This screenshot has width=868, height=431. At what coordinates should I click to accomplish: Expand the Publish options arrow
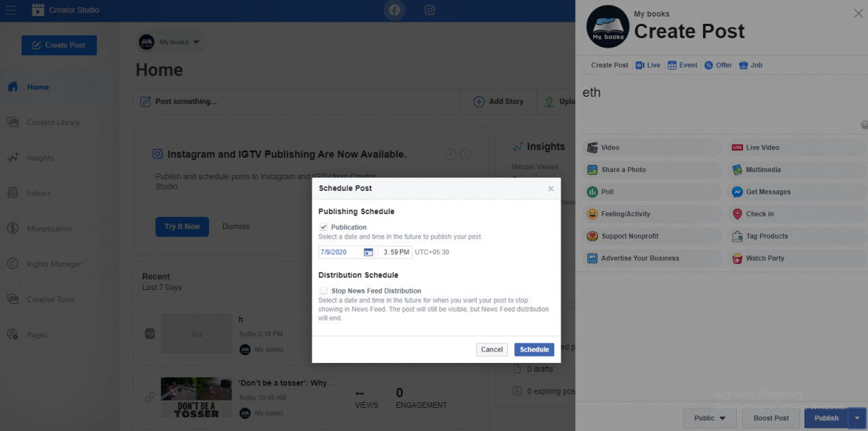tap(857, 418)
